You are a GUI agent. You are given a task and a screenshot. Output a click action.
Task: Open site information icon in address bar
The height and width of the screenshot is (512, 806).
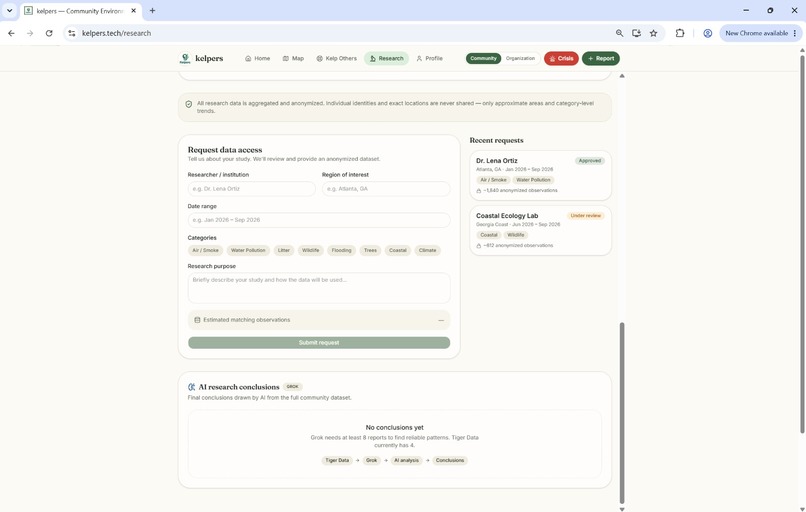point(72,33)
